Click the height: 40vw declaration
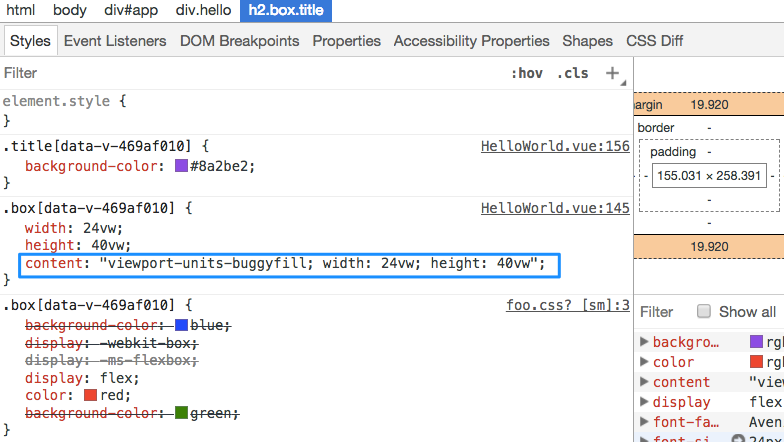The image size is (784, 442). point(78,245)
